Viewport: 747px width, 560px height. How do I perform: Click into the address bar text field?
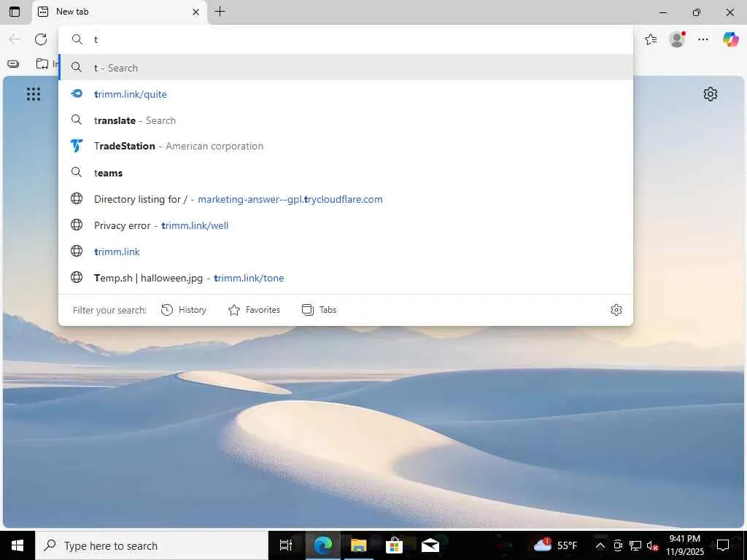(346, 39)
